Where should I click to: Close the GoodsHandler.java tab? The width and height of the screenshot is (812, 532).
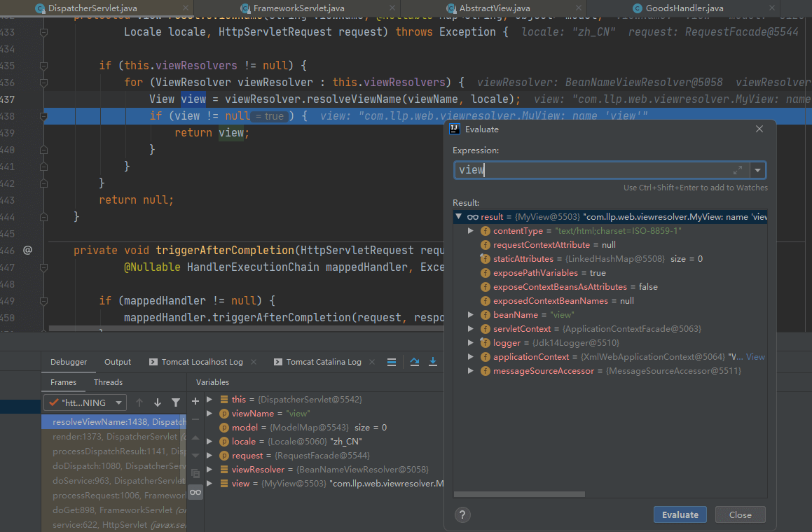tap(771, 8)
